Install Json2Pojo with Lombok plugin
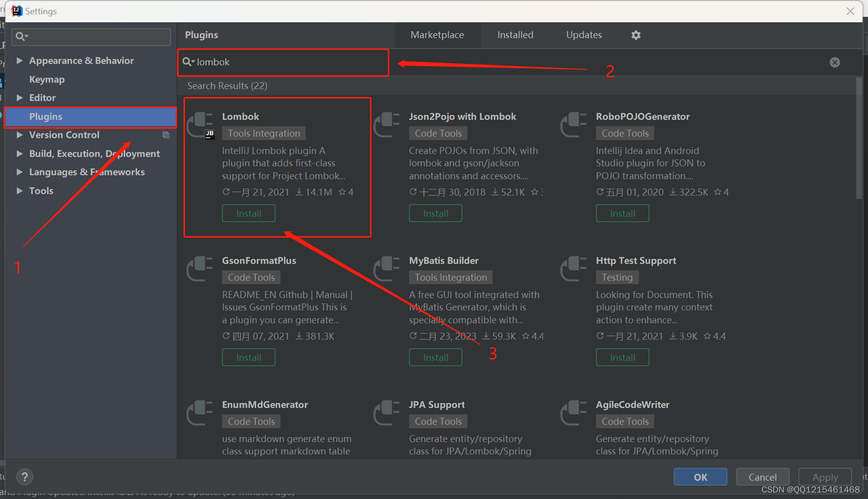 pyautogui.click(x=436, y=213)
